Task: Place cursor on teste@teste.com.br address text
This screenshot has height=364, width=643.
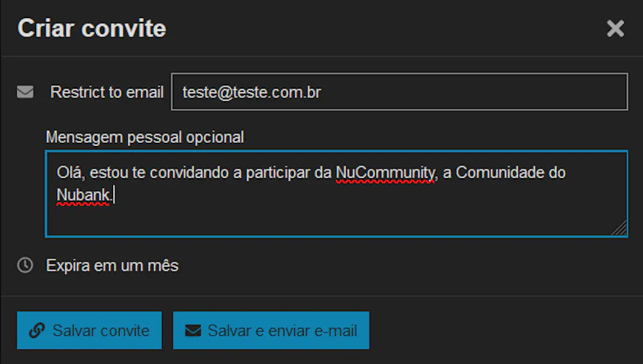Action: click(x=251, y=92)
